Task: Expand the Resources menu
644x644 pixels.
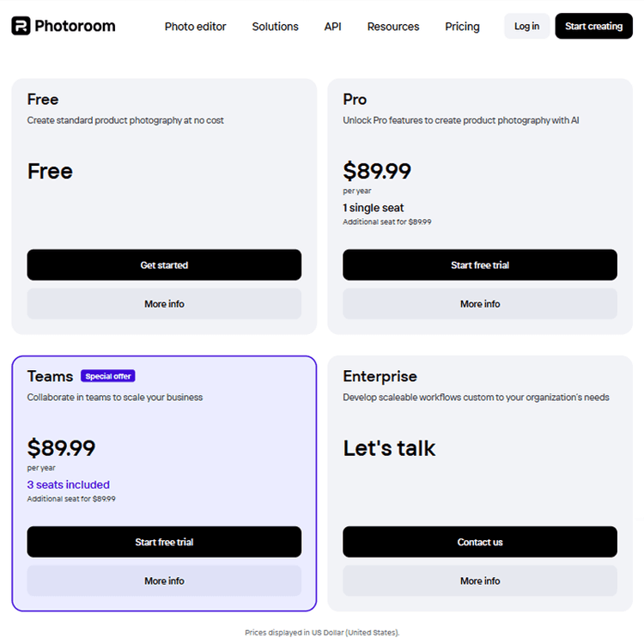Action: tap(393, 27)
